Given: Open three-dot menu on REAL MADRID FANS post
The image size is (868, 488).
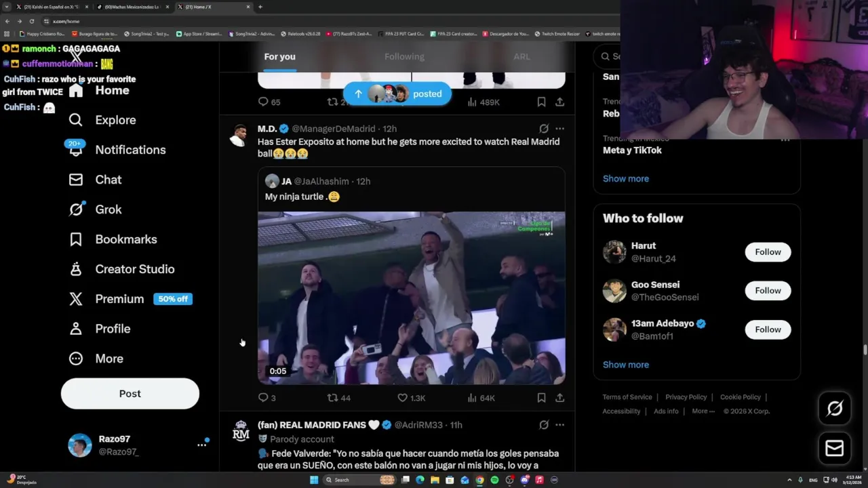Looking at the screenshot, I should (x=559, y=425).
